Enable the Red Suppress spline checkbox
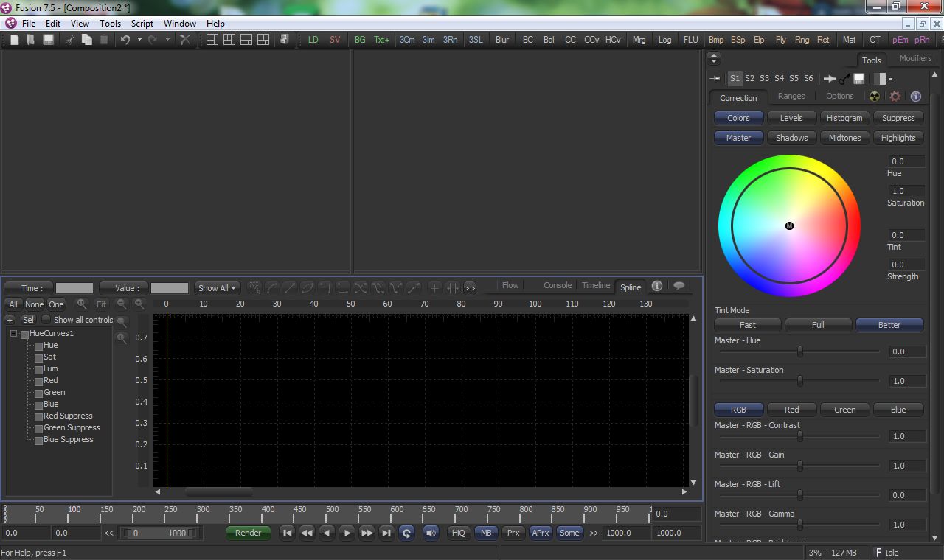 (x=38, y=416)
